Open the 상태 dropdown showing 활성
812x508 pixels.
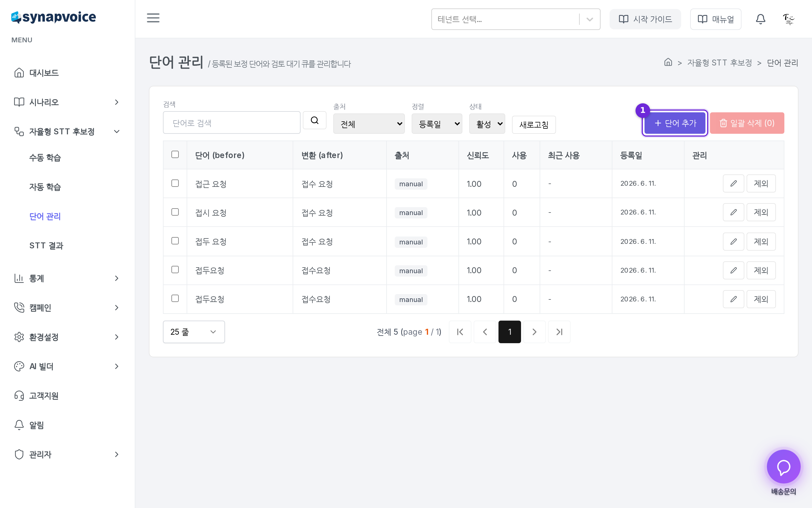(487, 124)
